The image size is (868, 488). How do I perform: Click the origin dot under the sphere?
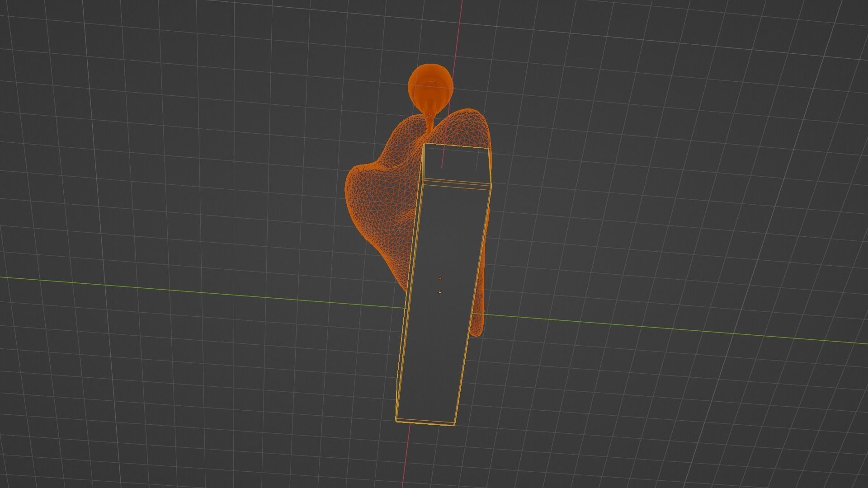click(x=429, y=114)
